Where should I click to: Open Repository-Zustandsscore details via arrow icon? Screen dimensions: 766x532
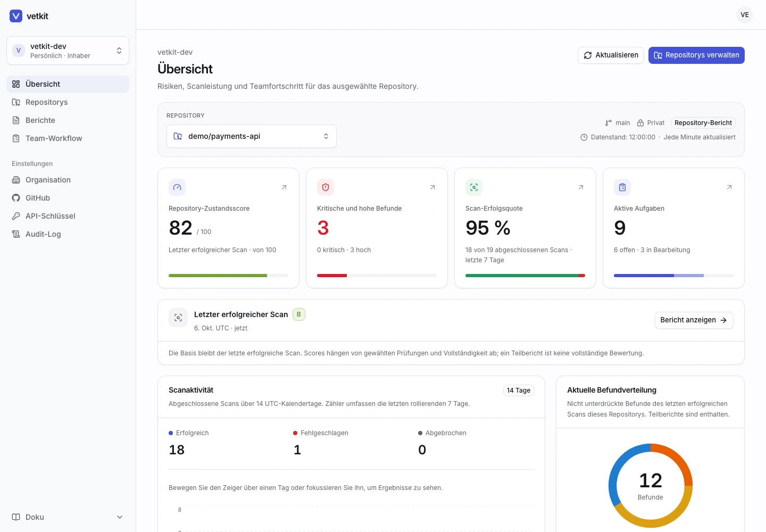click(284, 187)
